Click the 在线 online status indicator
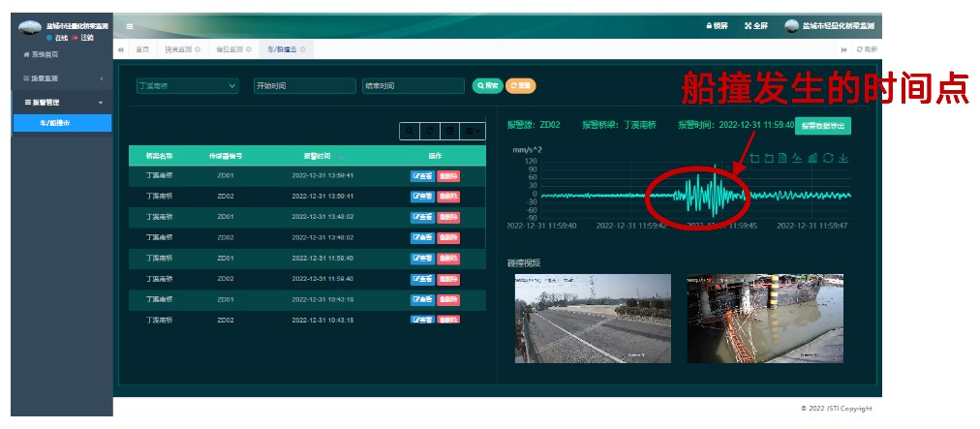 click(57, 38)
